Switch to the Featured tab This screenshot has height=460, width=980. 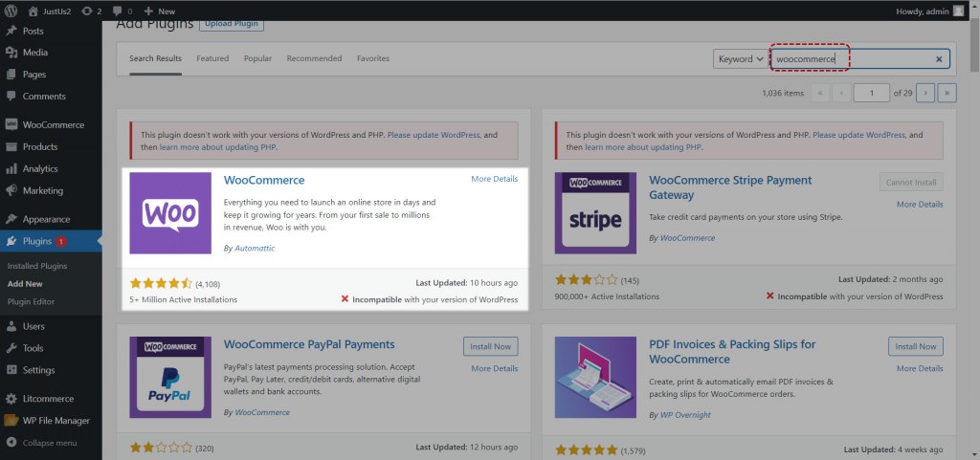point(212,58)
